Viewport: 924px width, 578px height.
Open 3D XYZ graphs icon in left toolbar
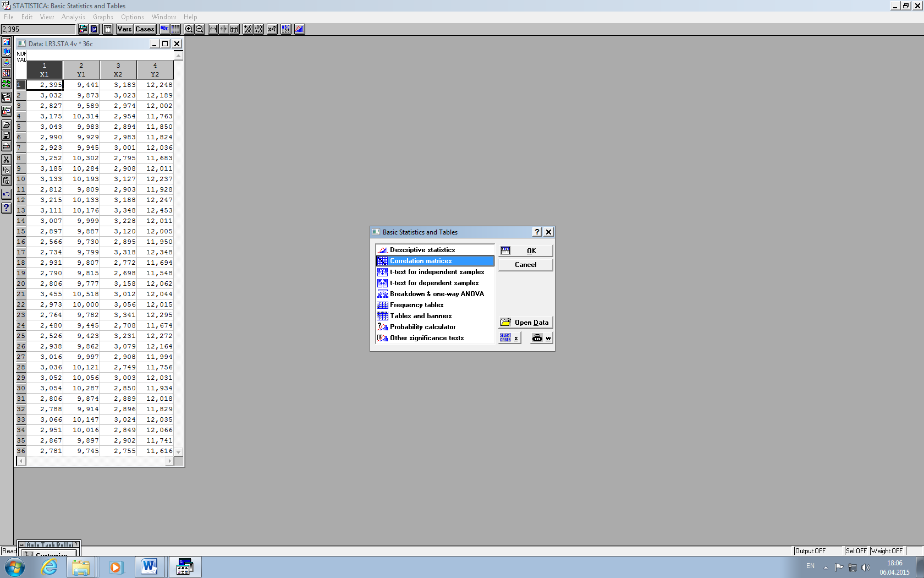coord(7,63)
